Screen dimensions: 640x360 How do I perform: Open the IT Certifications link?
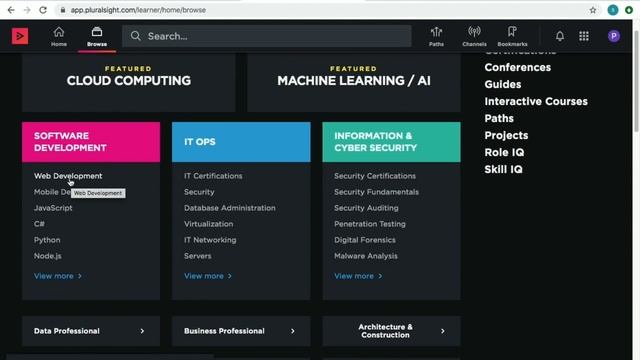coord(213,176)
